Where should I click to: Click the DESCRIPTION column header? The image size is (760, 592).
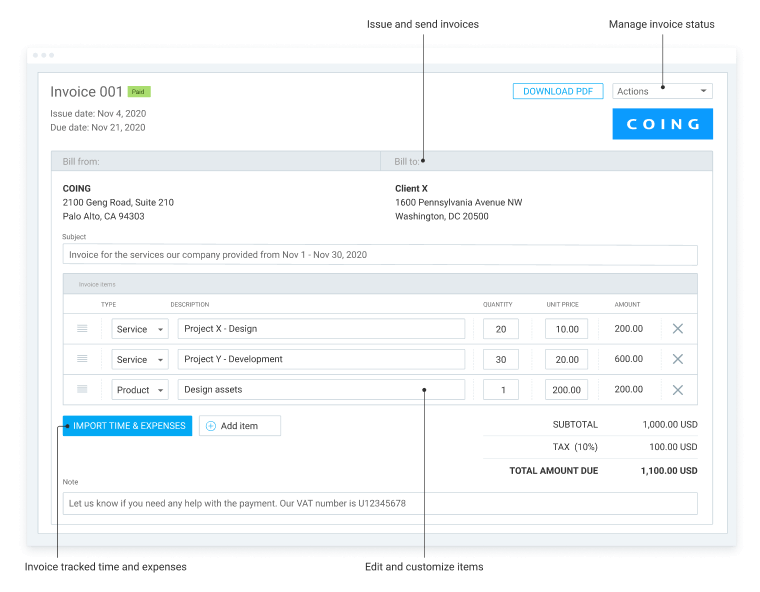pos(190,304)
